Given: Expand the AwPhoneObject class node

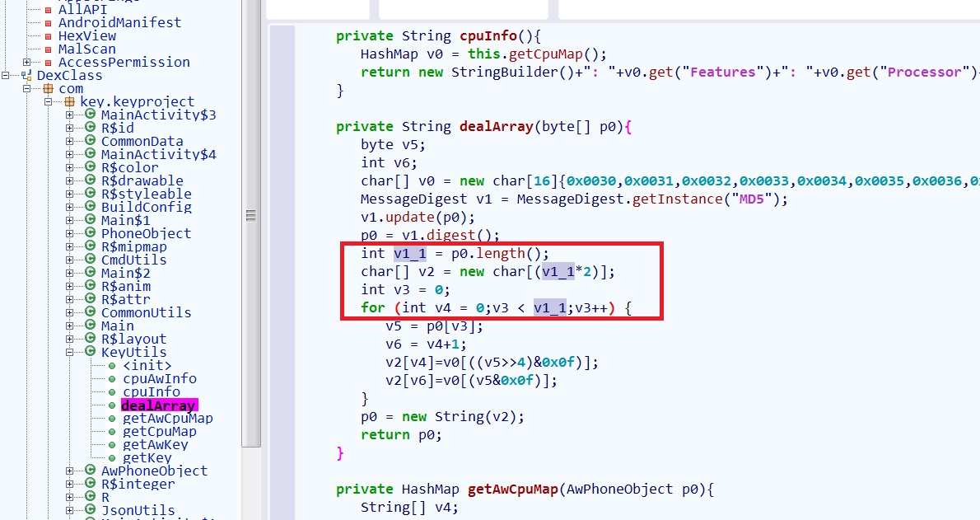Looking at the screenshot, I should coord(69,471).
